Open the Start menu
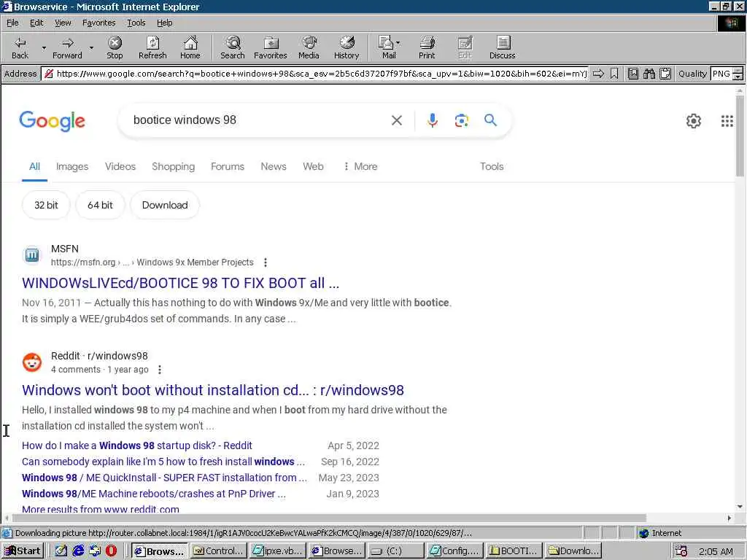This screenshot has height=560, width=747. (x=23, y=551)
